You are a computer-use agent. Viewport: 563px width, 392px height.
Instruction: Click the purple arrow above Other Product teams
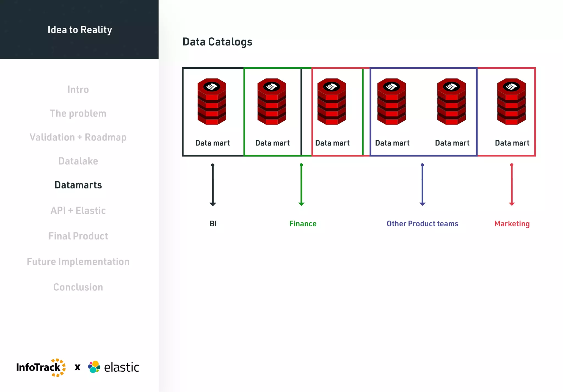(x=423, y=185)
